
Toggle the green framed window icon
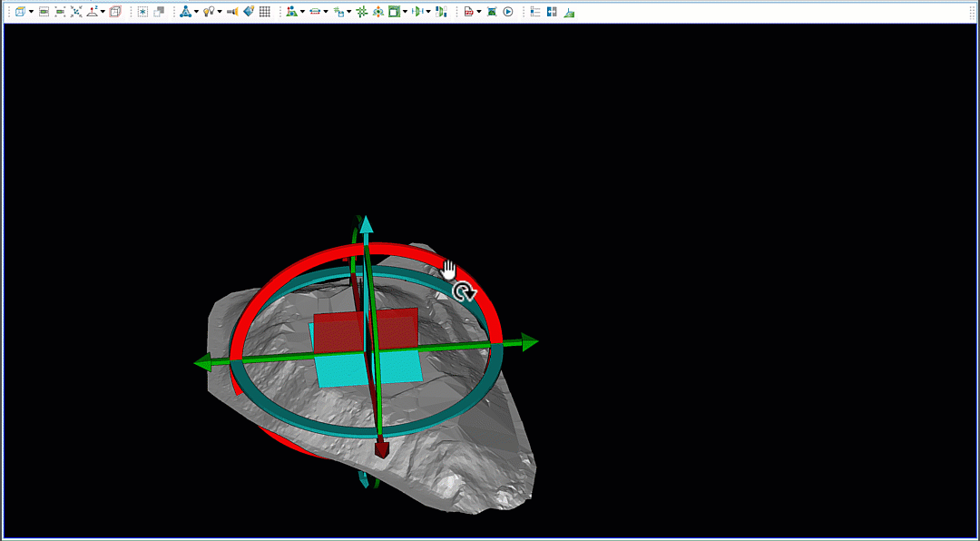tap(394, 12)
